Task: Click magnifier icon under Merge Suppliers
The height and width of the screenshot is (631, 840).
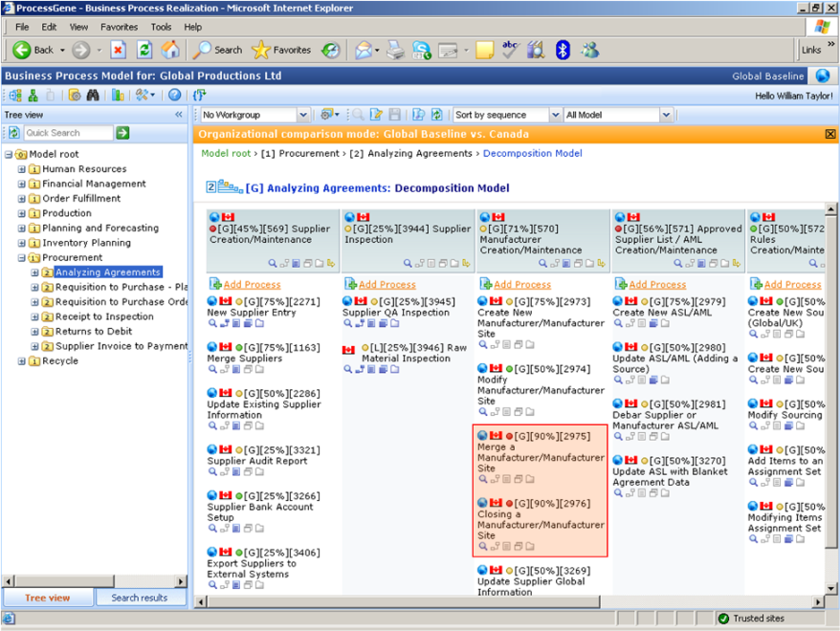Action: (x=212, y=369)
